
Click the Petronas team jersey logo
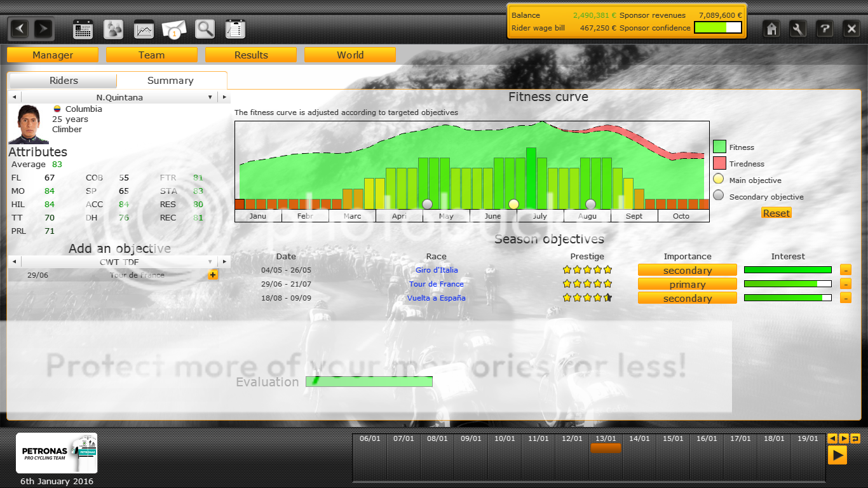click(57, 453)
